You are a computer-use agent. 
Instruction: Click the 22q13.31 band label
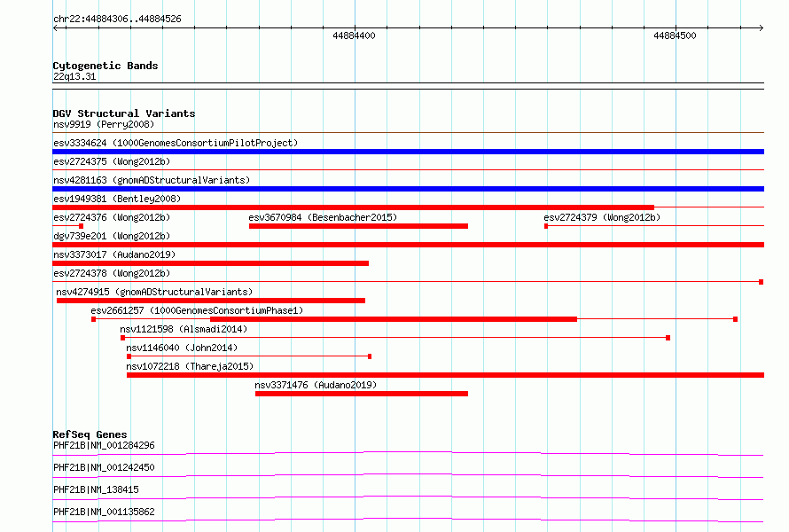(x=74, y=76)
